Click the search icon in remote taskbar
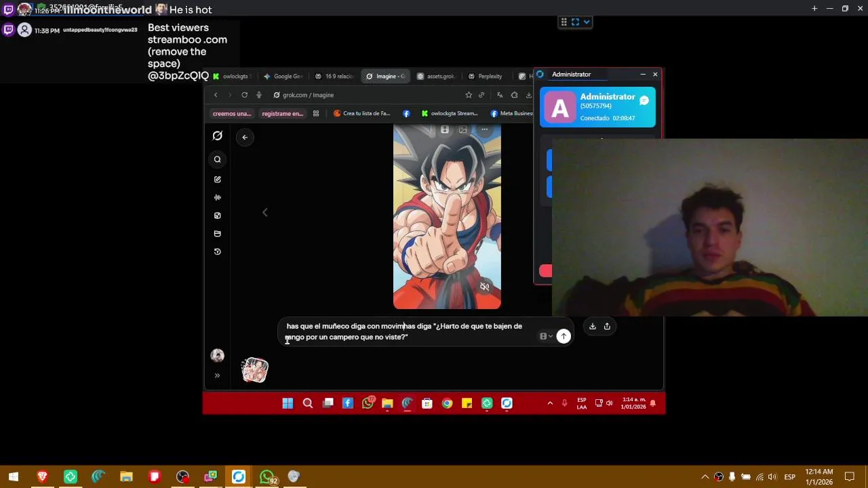 (307, 404)
